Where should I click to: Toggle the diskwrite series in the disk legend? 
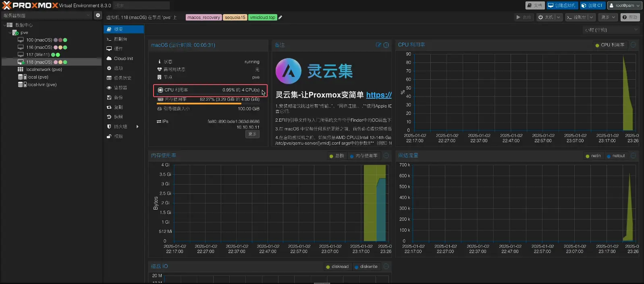tap(366, 267)
